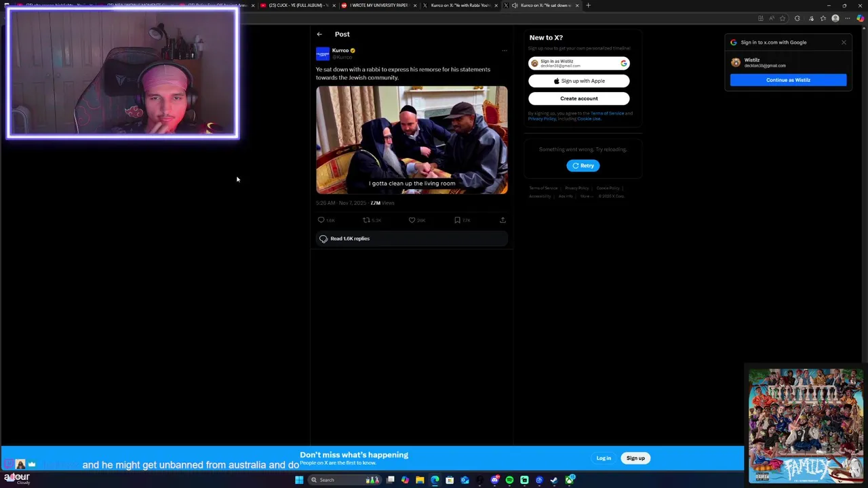Click the FAMILY album cover overlay
The height and width of the screenshot is (488, 868).
[x=806, y=426]
